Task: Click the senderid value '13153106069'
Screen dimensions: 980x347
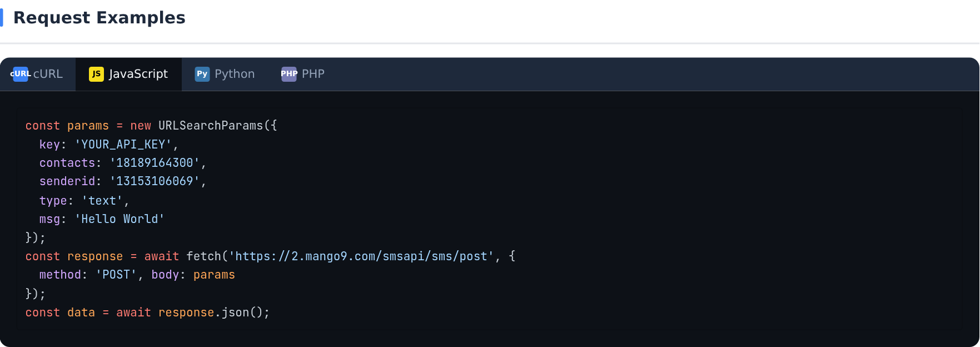Action: tap(155, 181)
